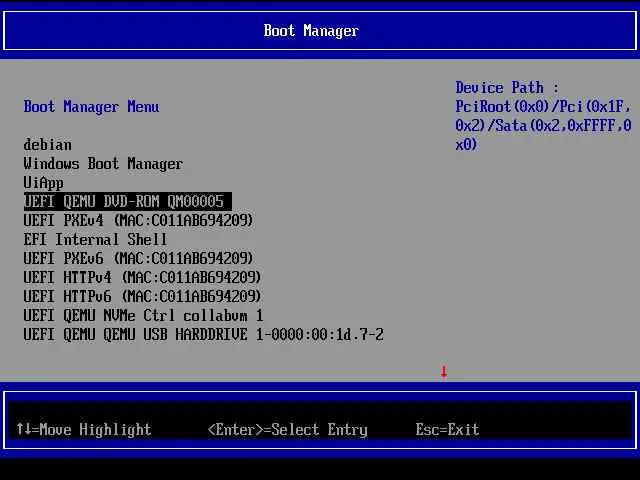Click the Boot Manager Menu heading
The image size is (640, 480).
91,107
